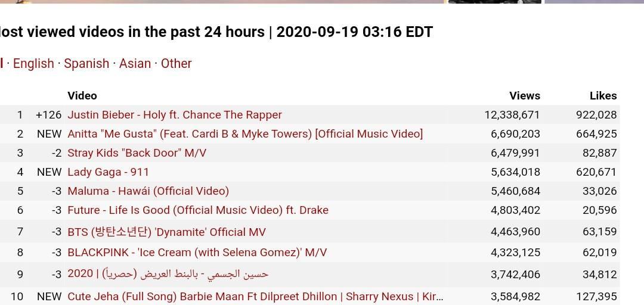
Task: Open Lady Gaga - 911 link
Action: 108,172
